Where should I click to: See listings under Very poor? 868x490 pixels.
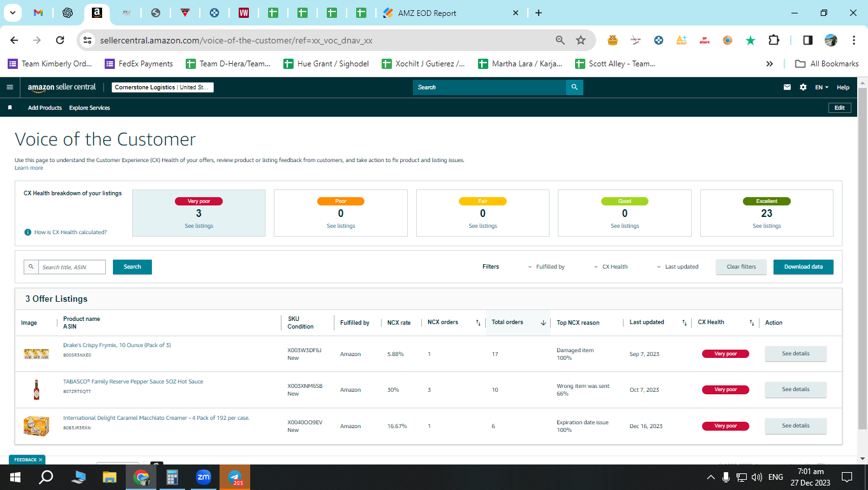198,226
